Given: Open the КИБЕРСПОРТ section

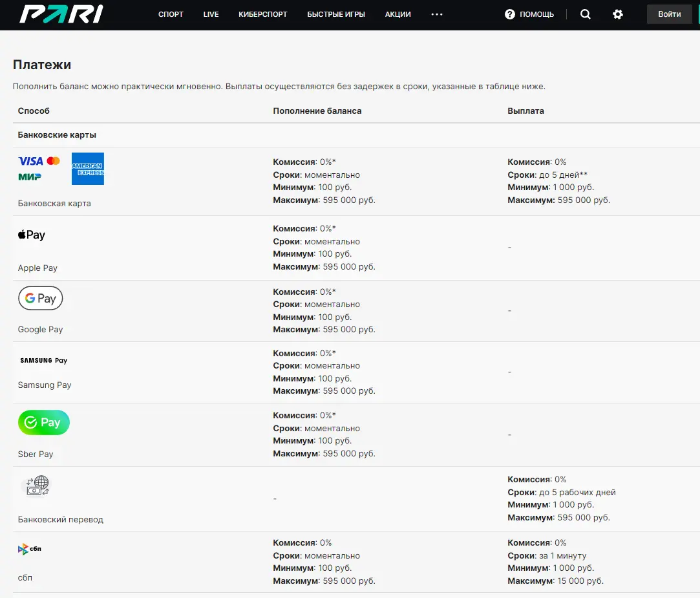Looking at the screenshot, I should click(x=262, y=14).
